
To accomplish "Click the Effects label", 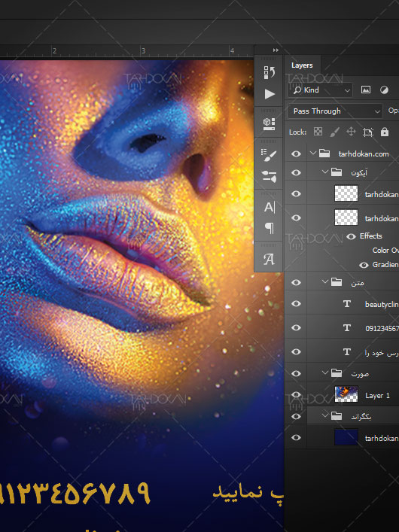I will [x=371, y=236].
